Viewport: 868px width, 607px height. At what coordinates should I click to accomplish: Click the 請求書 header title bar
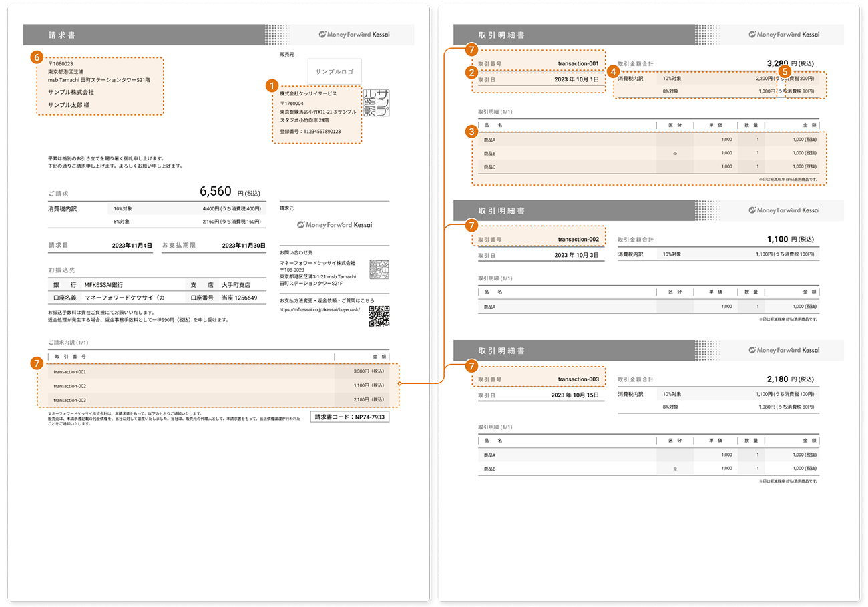pos(219,35)
